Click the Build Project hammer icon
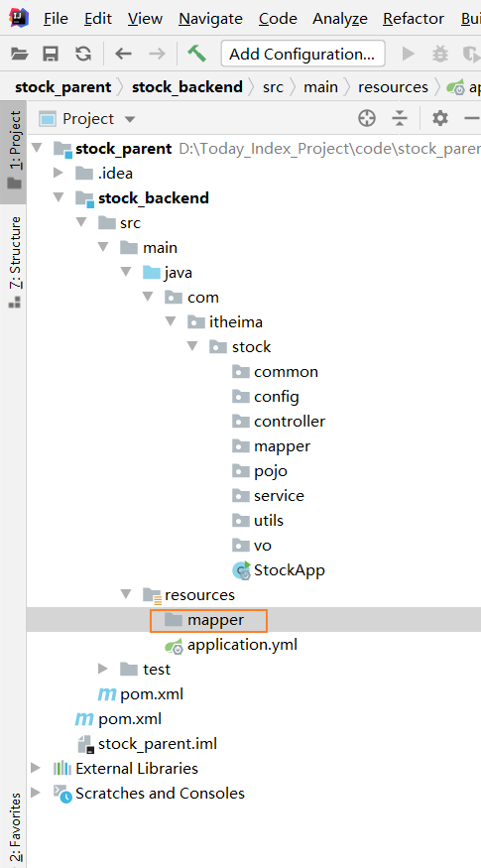Image resolution: width=481 pixels, height=868 pixels. (196, 54)
